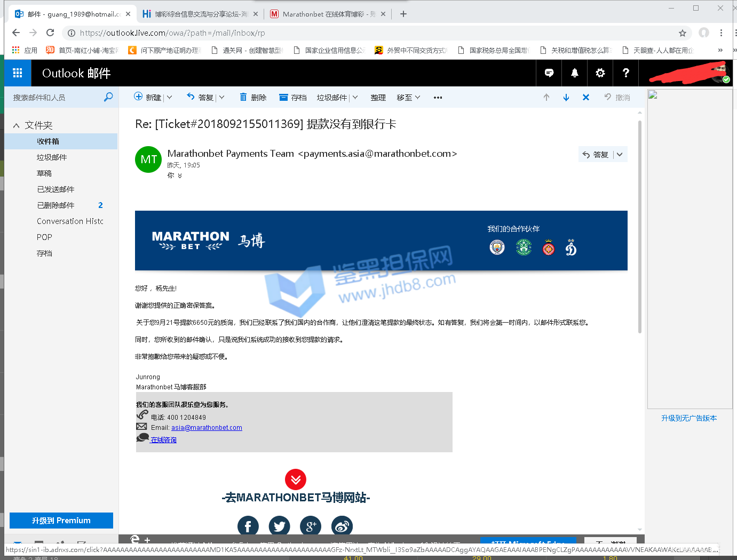
Task: Expand the 新建 dropdown arrow
Action: pyautogui.click(x=170, y=98)
